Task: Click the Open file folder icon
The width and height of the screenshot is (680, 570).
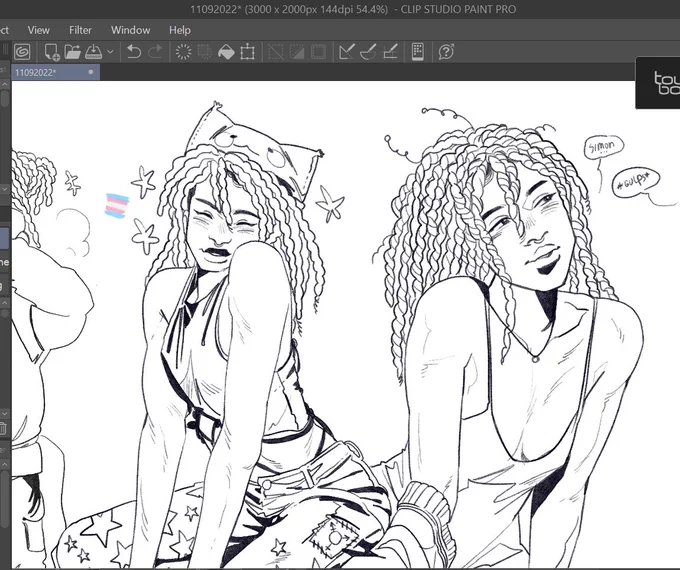Action: click(x=73, y=52)
